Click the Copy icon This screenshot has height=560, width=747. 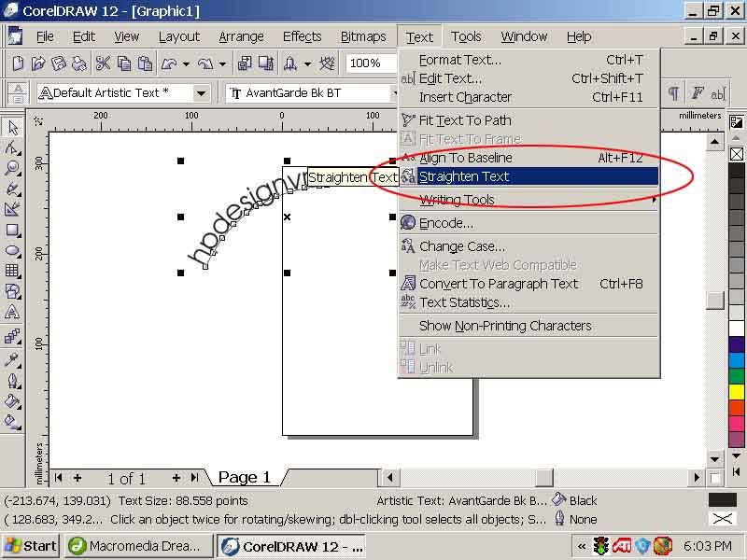click(124, 63)
